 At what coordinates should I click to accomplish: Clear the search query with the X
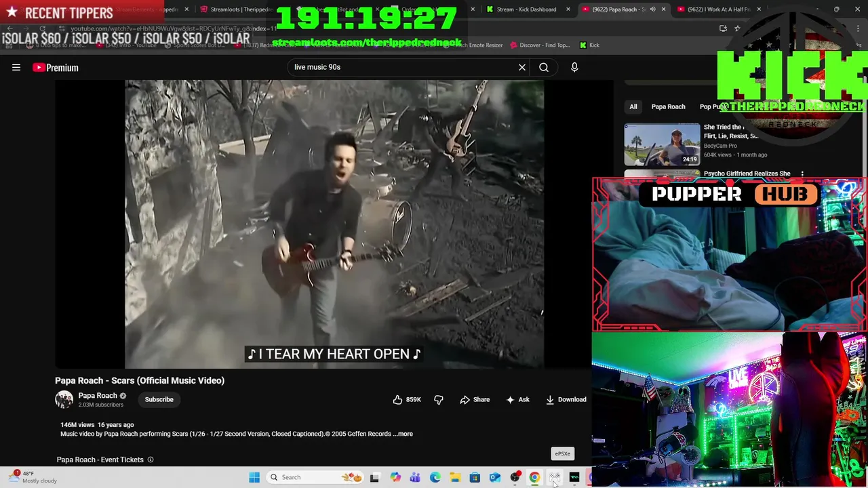522,67
